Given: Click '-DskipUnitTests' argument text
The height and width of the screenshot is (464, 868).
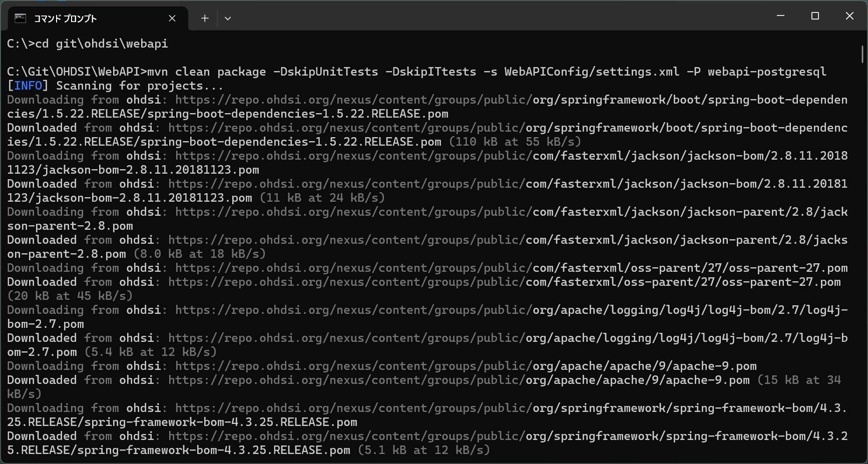Looking at the screenshot, I should [x=326, y=72].
